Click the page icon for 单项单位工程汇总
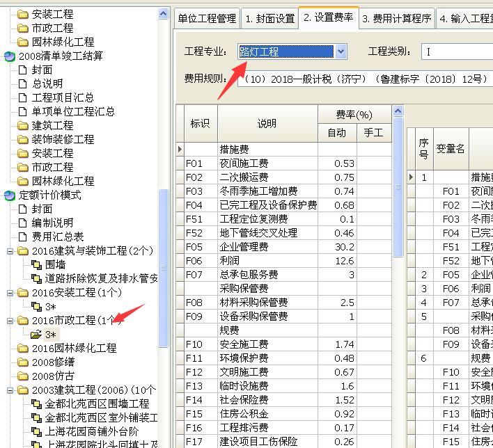Viewport: 493px width, 448px height. click(23, 111)
